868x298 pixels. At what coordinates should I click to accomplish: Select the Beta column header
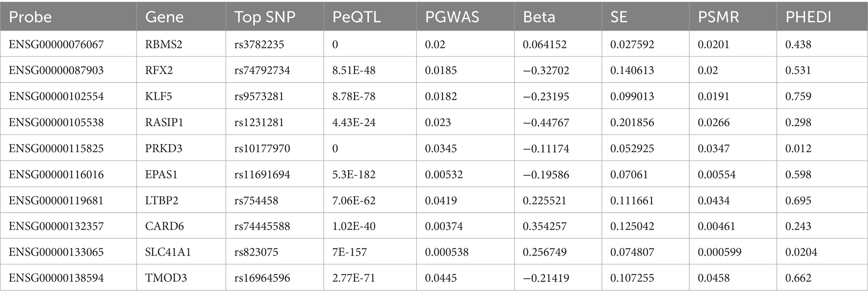539,17
